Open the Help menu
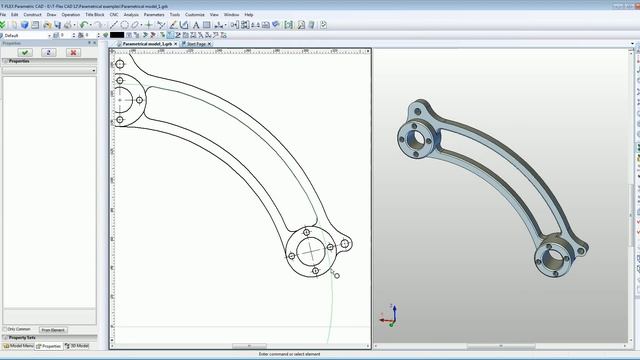 pos(249,14)
